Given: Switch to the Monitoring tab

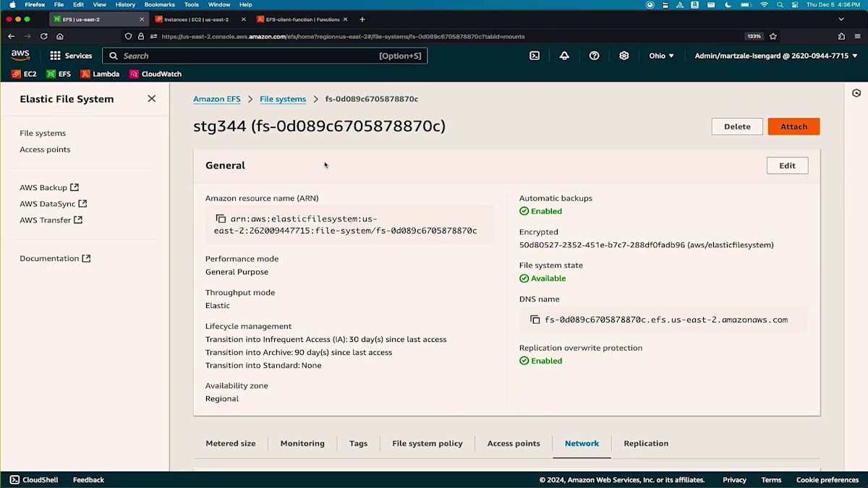Looking at the screenshot, I should 302,443.
